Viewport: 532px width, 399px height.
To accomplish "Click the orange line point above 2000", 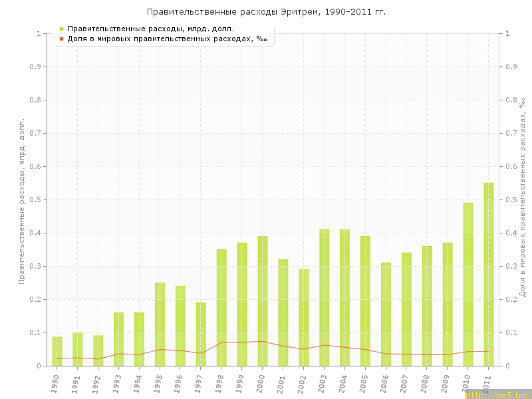I will click(x=263, y=341).
